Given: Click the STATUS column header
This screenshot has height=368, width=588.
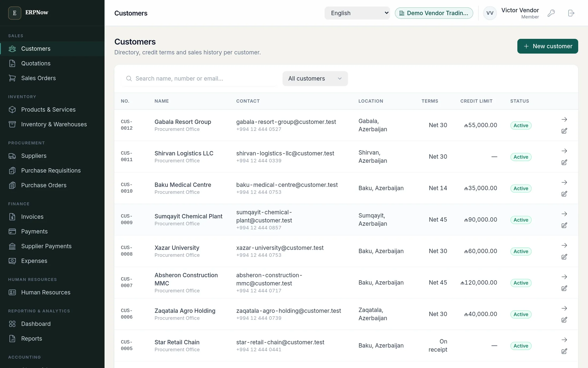Looking at the screenshot, I should pos(520,101).
